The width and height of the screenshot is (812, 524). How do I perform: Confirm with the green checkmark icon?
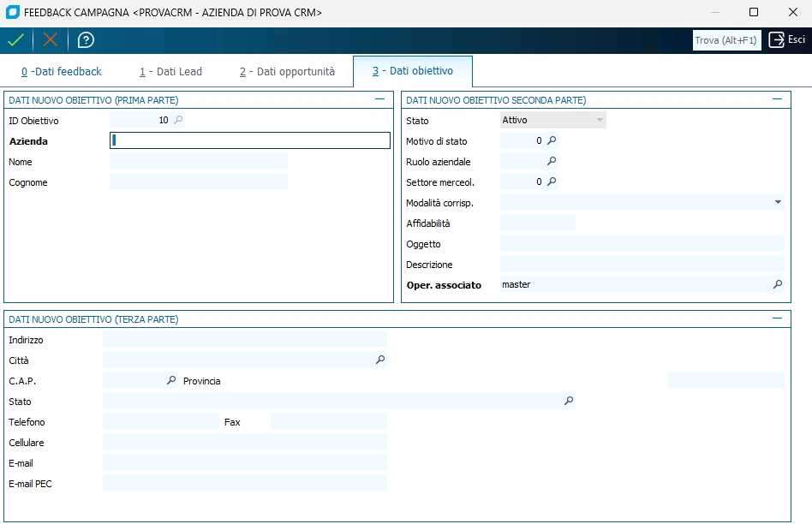[x=15, y=40]
